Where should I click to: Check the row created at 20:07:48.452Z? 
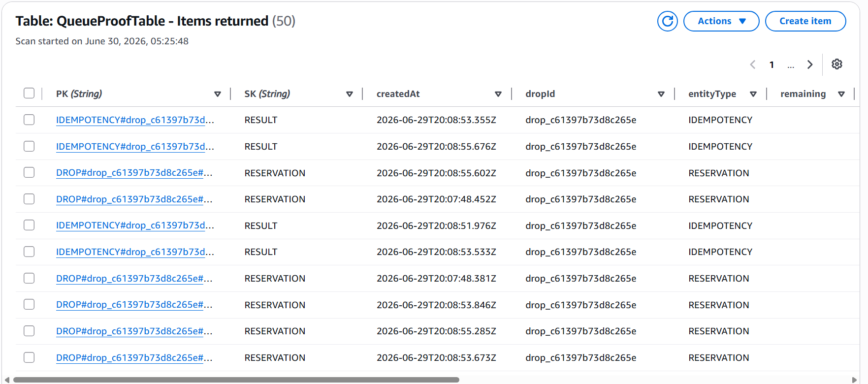(29, 199)
